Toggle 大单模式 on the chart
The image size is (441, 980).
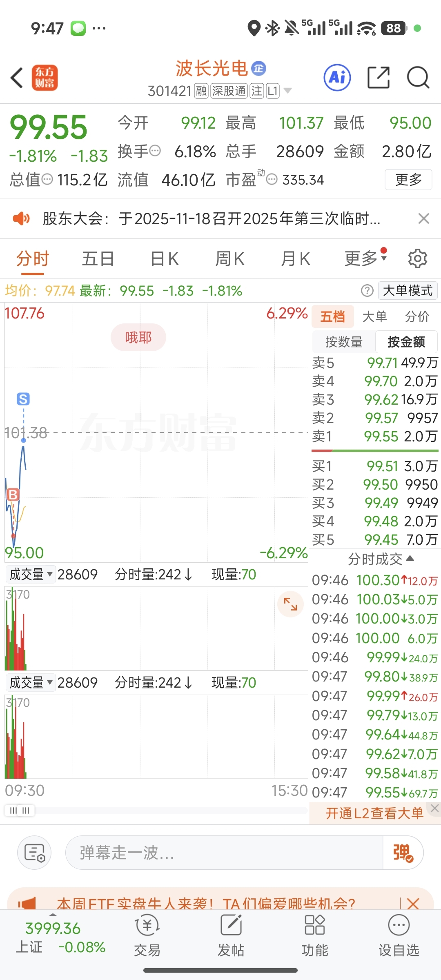point(408,291)
